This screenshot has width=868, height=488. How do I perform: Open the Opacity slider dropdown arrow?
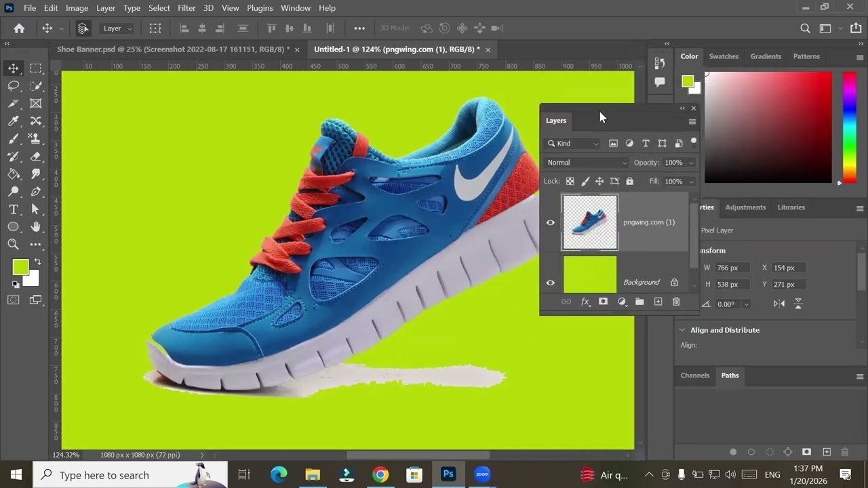point(691,163)
